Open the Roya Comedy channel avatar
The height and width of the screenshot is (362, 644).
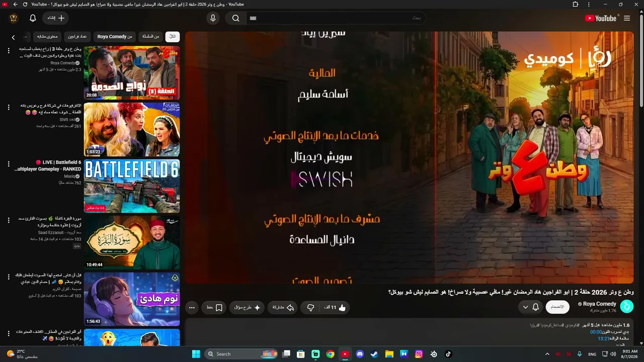point(627,307)
